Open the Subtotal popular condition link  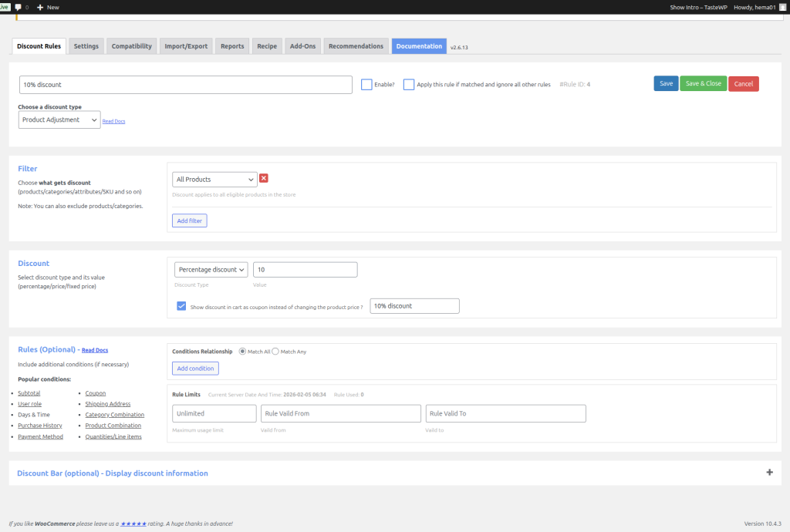click(x=29, y=393)
